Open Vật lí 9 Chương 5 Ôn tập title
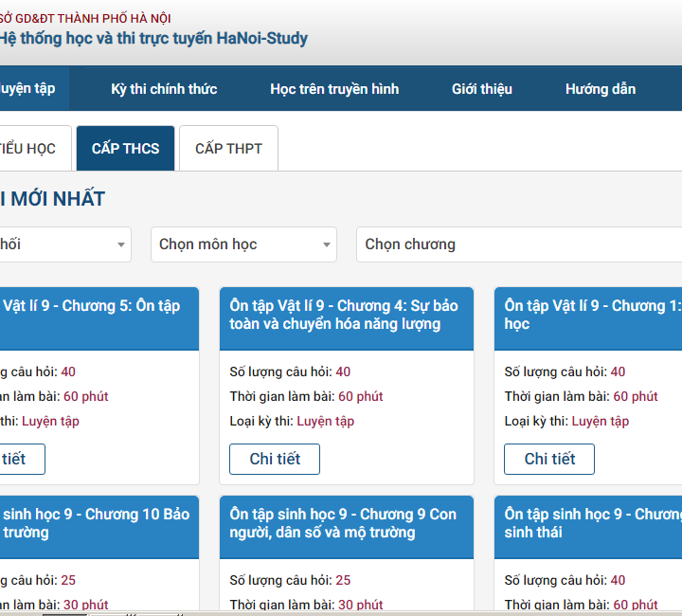This screenshot has height=616, width=682. 91,306
